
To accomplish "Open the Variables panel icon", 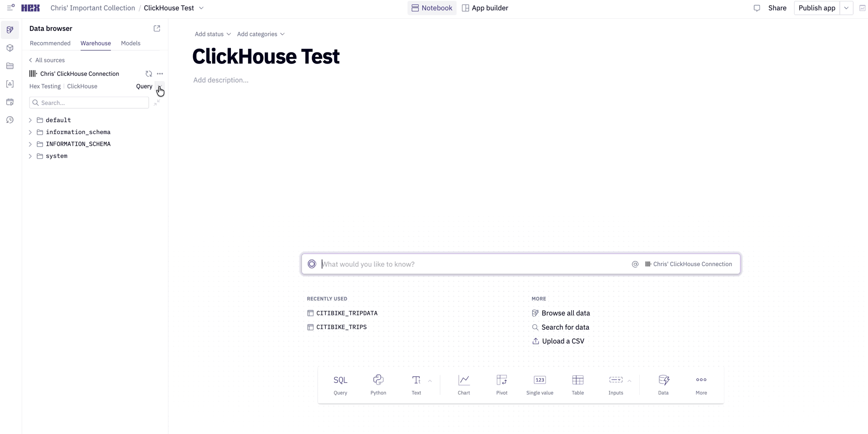I will (x=10, y=84).
